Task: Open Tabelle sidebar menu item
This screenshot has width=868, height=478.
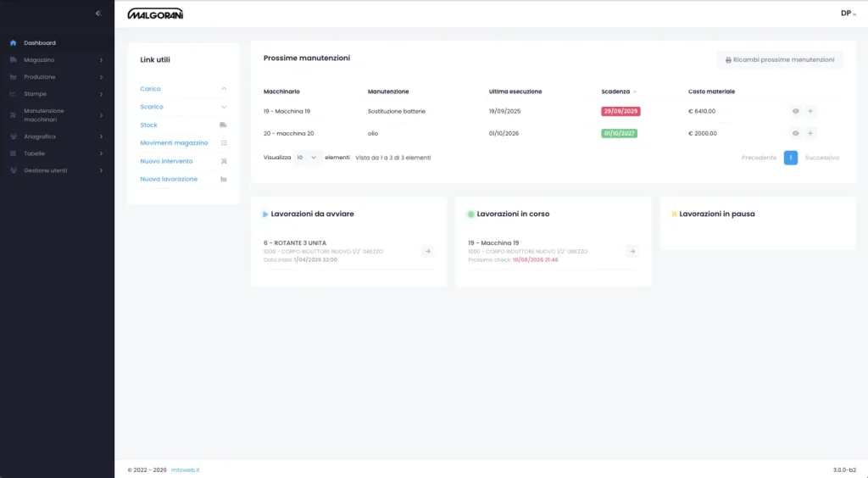Action: 34,153
